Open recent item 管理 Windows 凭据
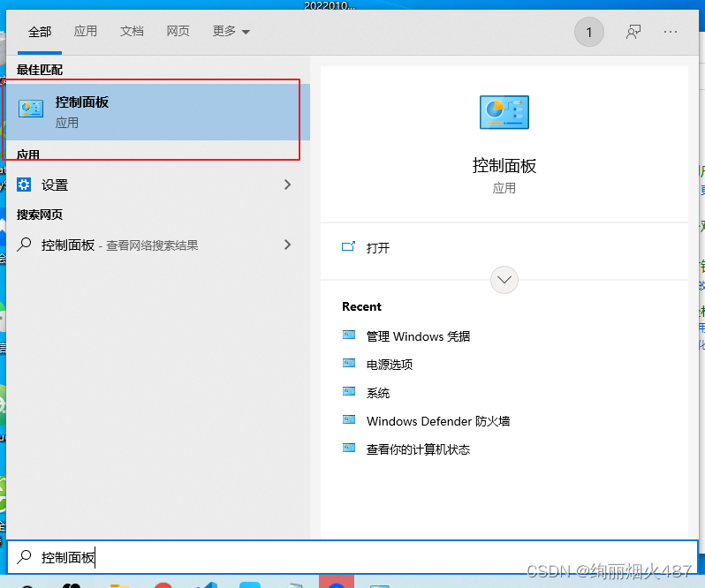The width and height of the screenshot is (705, 588). [418, 336]
